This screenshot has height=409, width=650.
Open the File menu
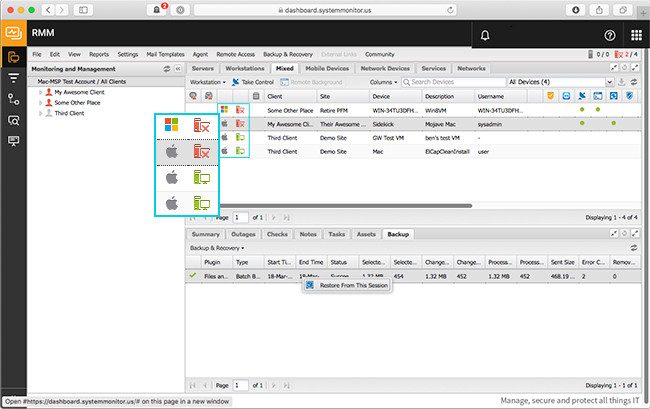[x=37, y=54]
